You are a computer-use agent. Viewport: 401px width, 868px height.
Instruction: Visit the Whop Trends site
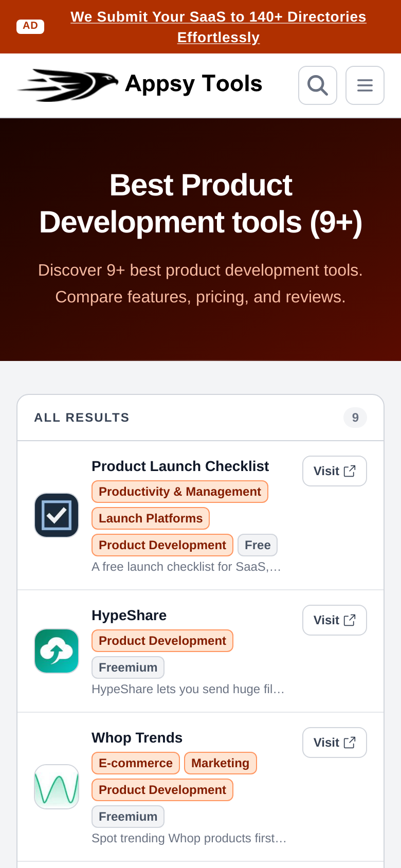335,743
